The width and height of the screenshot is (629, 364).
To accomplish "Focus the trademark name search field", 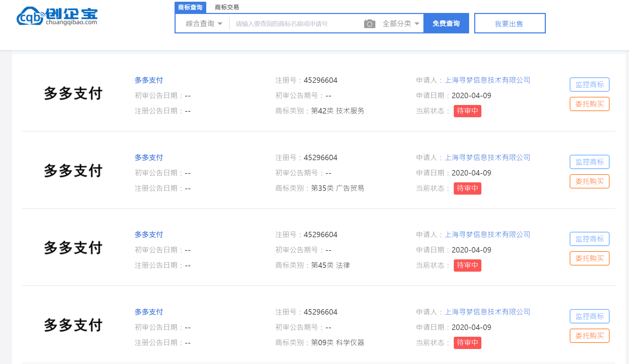I will point(296,24).
